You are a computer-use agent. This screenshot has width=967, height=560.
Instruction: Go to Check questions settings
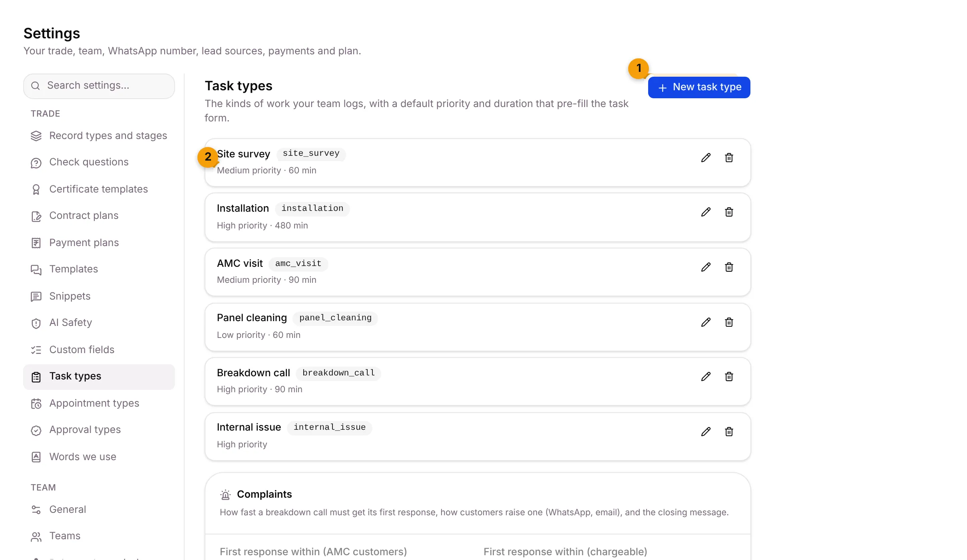99,162
